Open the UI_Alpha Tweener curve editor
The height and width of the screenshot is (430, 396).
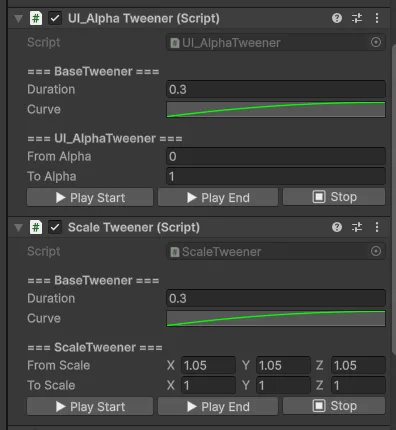pos(276,110)
